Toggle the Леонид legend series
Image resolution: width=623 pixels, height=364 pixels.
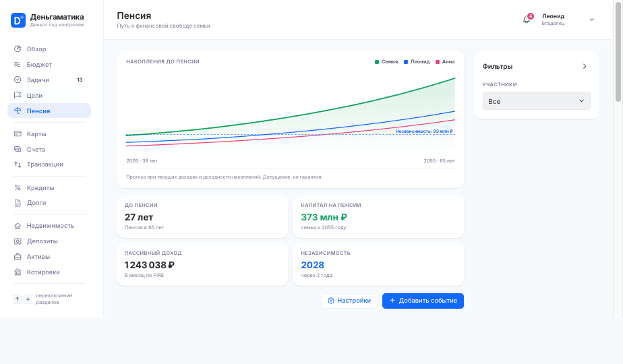click(x=417, y=62)
